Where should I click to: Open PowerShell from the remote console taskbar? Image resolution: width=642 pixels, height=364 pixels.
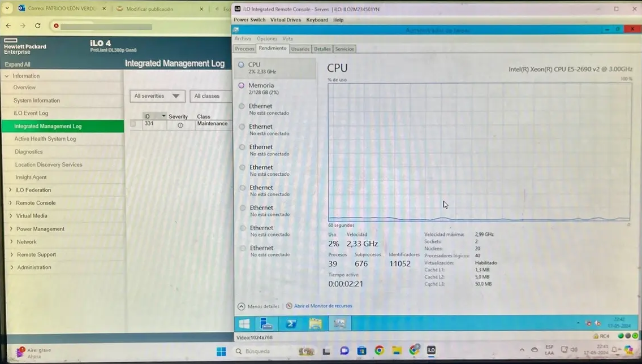(x=292, y=323)
